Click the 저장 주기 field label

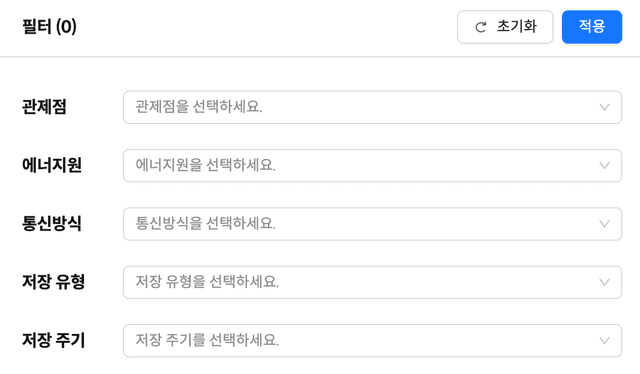click(x=53, y=341)
